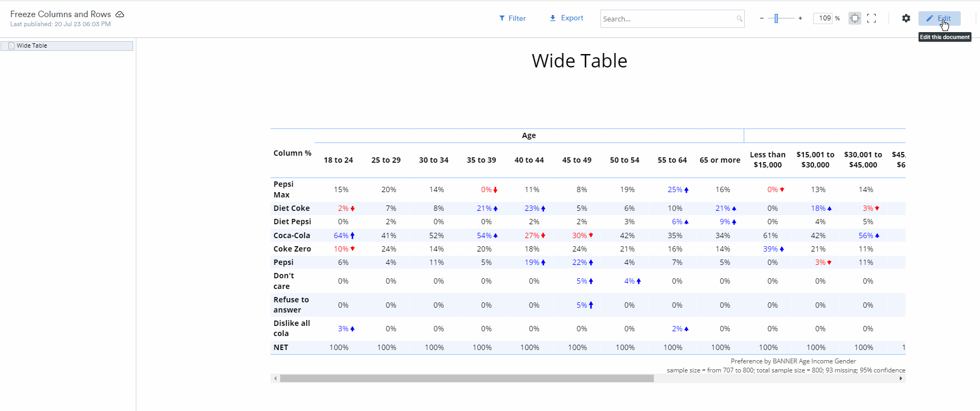Click the Last published timestamp
The image size is (980, 411).
[x=60, y=24]
